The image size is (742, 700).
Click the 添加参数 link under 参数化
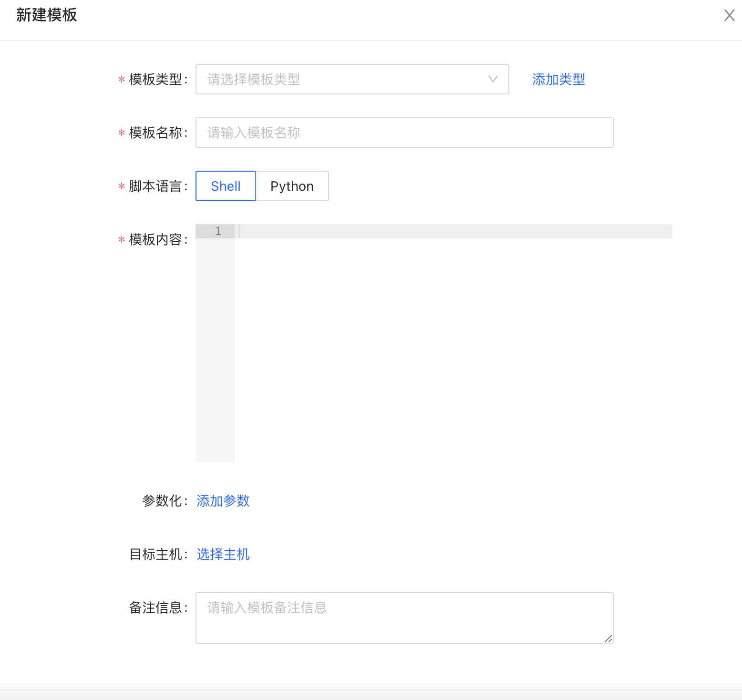pyautogui.click(x=223, y=501)
